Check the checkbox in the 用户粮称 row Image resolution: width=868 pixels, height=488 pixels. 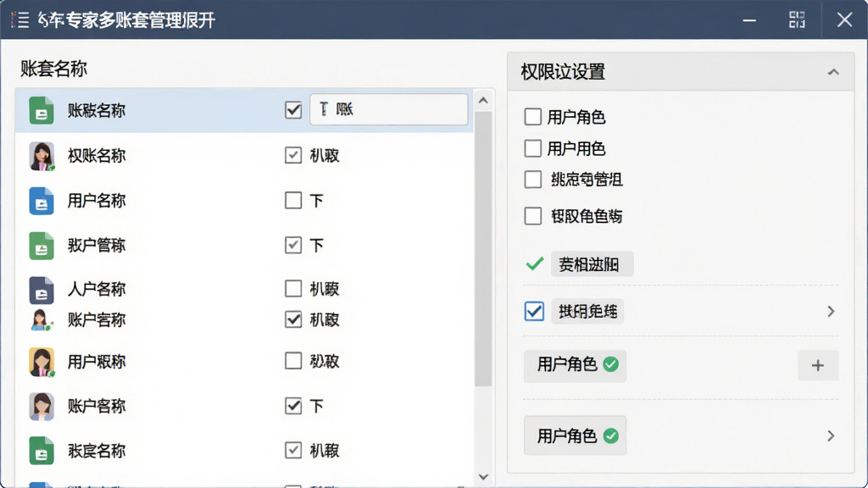(x=293, y=361)
